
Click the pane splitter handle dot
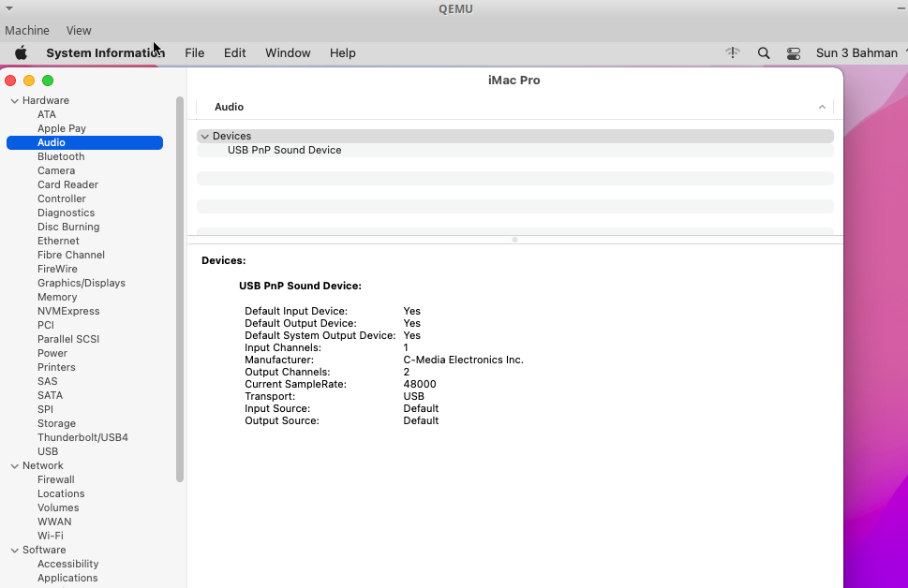pos(514,240)
